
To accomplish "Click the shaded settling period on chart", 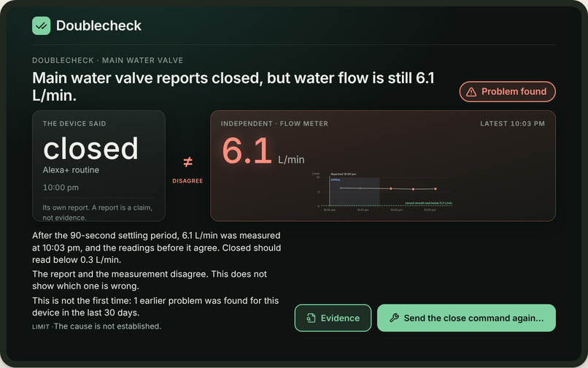I will [355, 191].
